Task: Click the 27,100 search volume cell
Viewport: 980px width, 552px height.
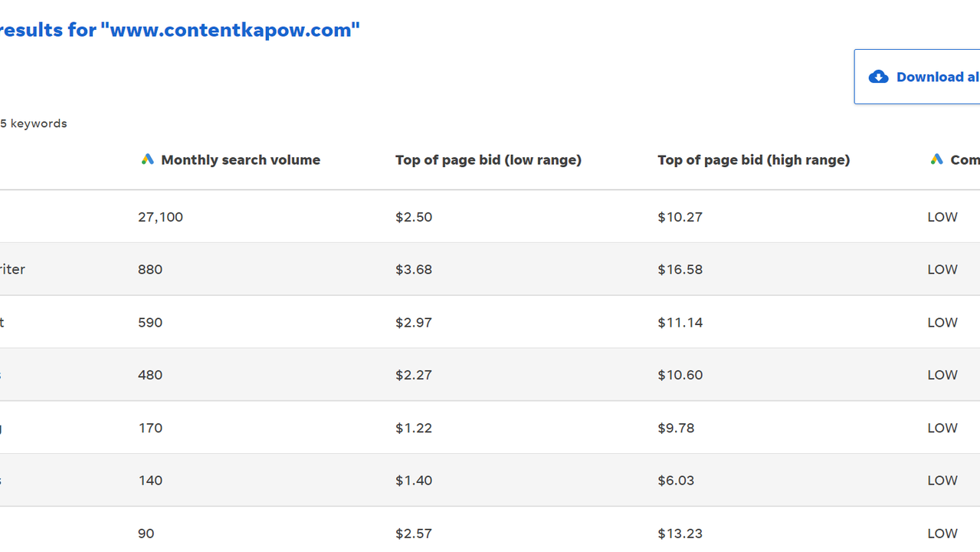Action: pyautogui.click(x=160, y=217)
